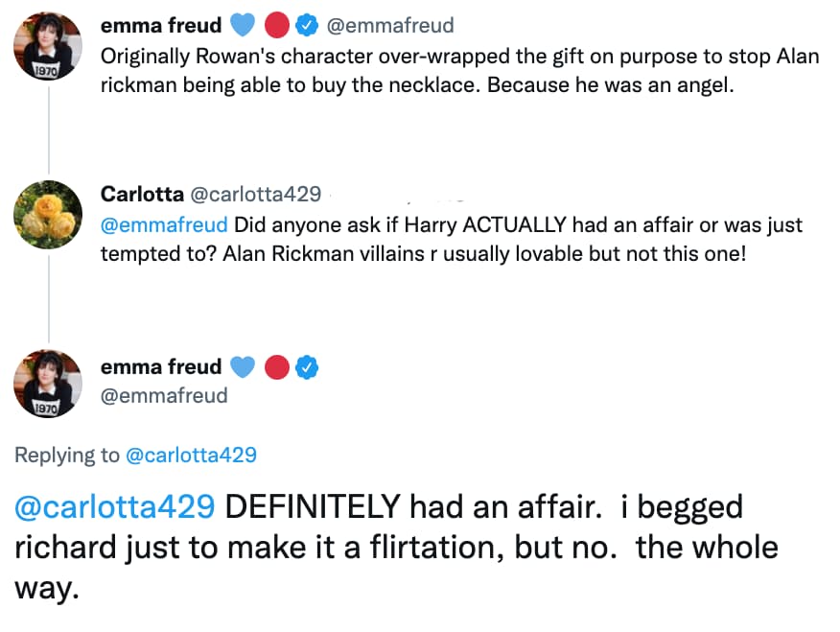
Task: Open the @emmafreud handle under the bottom name
Action: [164, 395]
